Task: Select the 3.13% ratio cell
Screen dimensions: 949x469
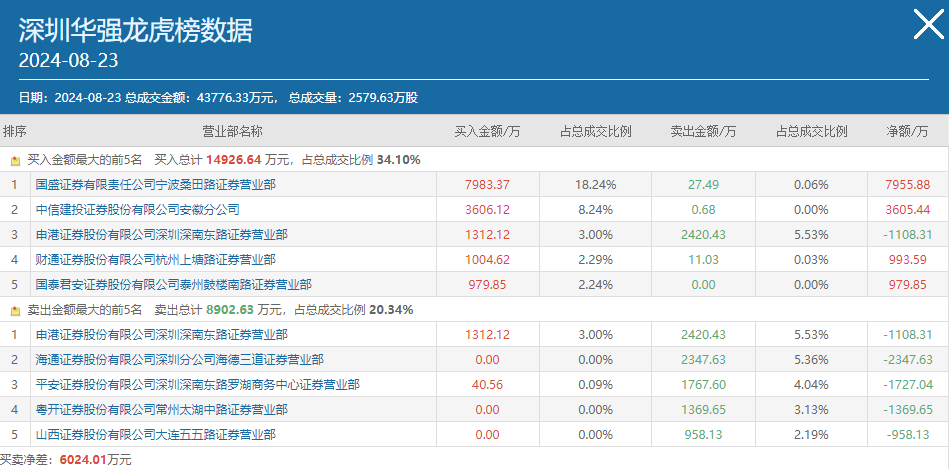Action: pyautogui.click(x=811, y=410)
